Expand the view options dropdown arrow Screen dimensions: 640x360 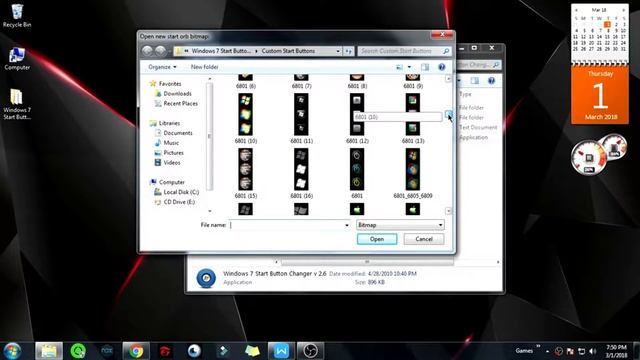[409, 67]
